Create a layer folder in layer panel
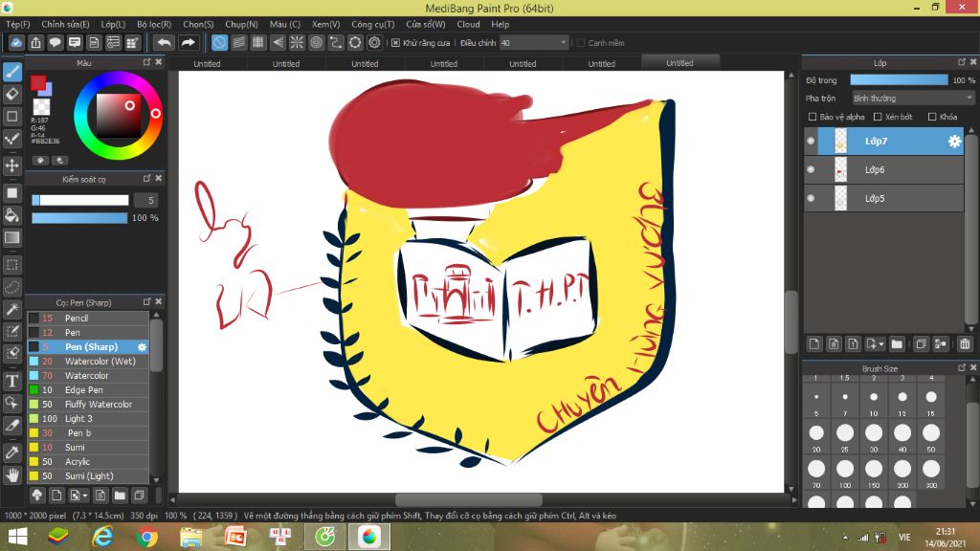This screenshot has height=551, width=980. click(x=897, y=343)
